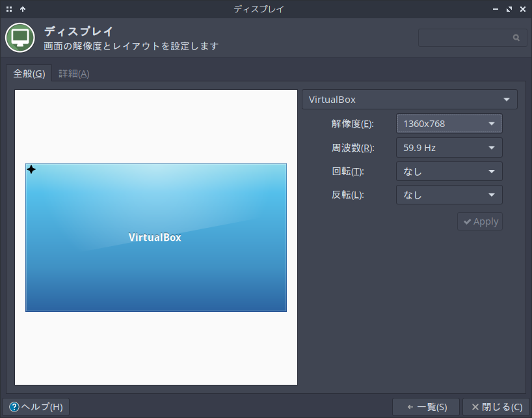Open the 回転 dropdown set to なし
This screenshot has height=418, width=532.
449,171
